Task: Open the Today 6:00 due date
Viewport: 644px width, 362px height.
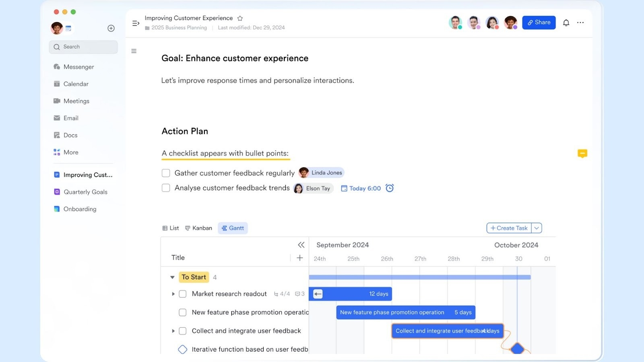Action: (x=361, y=188)
